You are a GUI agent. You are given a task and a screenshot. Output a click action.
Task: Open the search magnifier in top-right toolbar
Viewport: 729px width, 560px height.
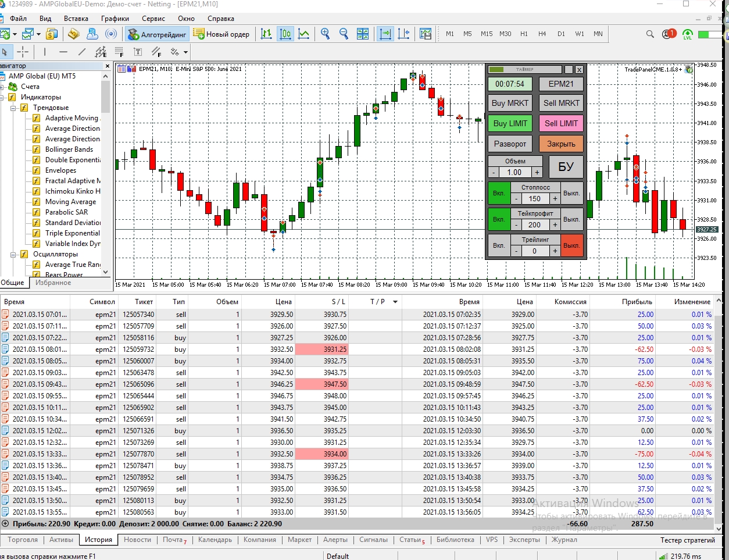click(650, 34)
